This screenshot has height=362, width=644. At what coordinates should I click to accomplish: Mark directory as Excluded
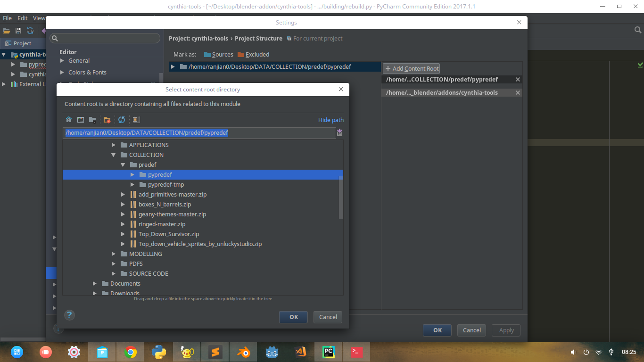253,55
